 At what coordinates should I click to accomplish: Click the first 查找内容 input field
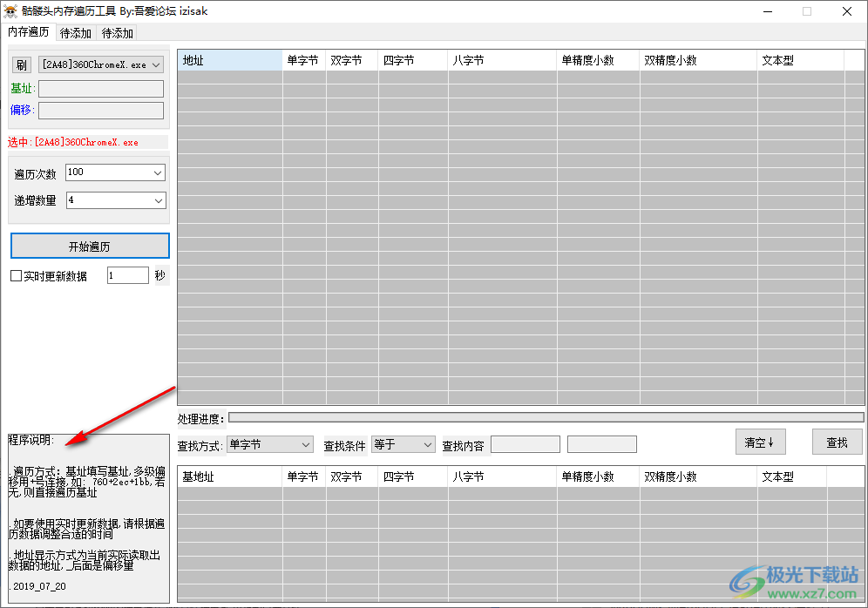coord(525,445)
